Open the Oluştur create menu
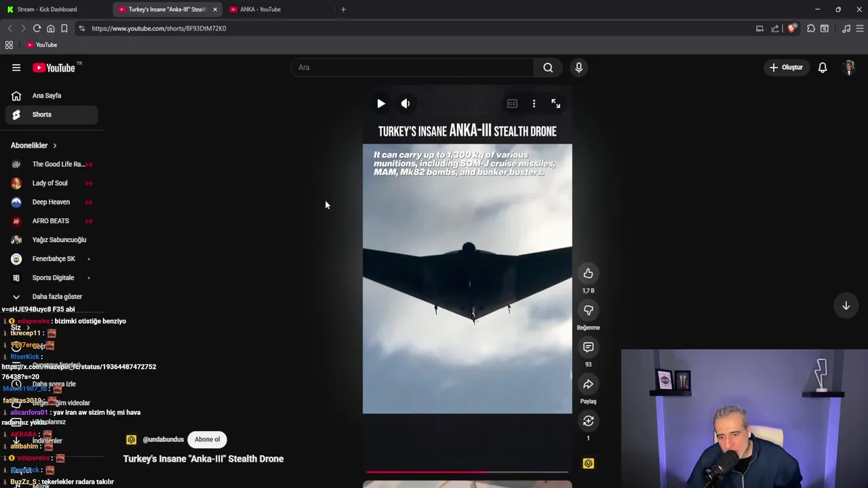Image resolution: width=868 pixels, height=488 pixels. coord(786,67)
